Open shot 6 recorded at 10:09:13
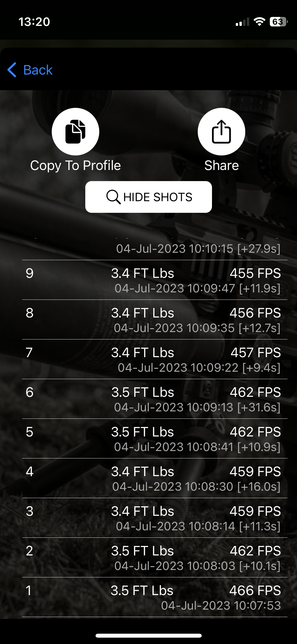The width and height of the screenshot is (297, 644). (x=155, y=399)
